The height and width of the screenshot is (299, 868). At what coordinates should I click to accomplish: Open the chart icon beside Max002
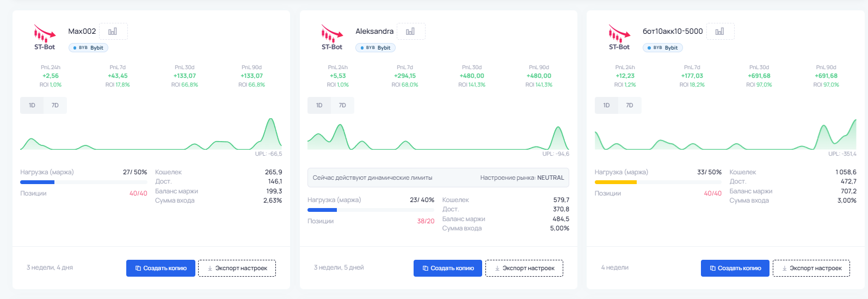(x=113, y=32)
